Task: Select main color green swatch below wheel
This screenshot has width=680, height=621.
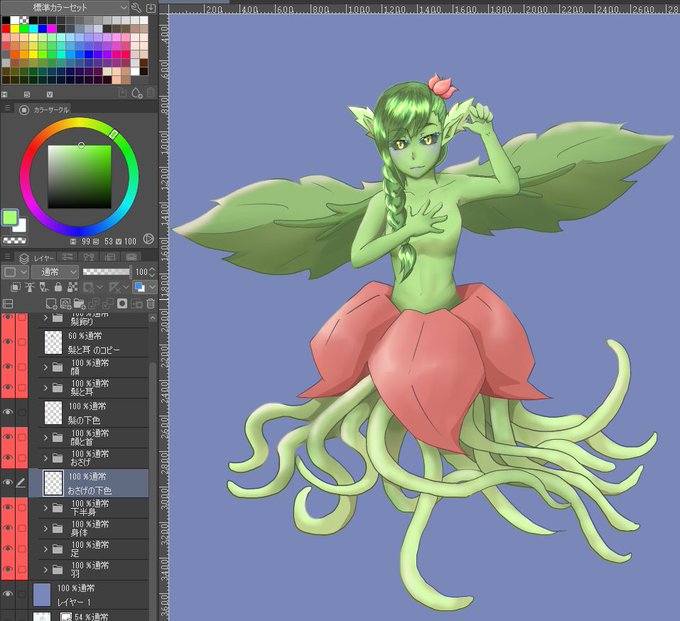Action: pyautogui.click(x=10, y=218)
